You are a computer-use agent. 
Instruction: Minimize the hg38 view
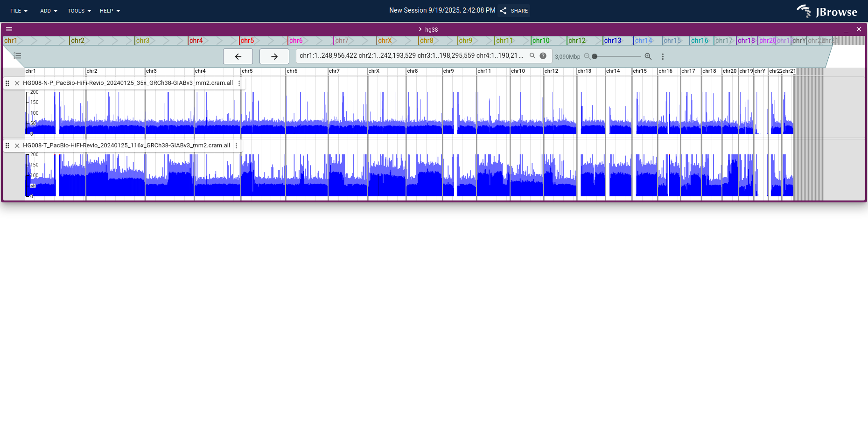tap(846, 29)
